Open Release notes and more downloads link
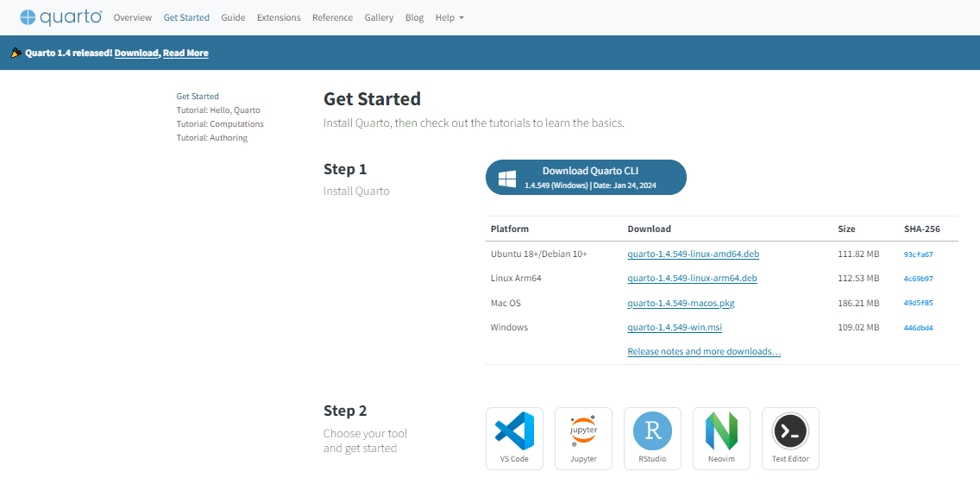980x490 pixels. coord(704,352)
